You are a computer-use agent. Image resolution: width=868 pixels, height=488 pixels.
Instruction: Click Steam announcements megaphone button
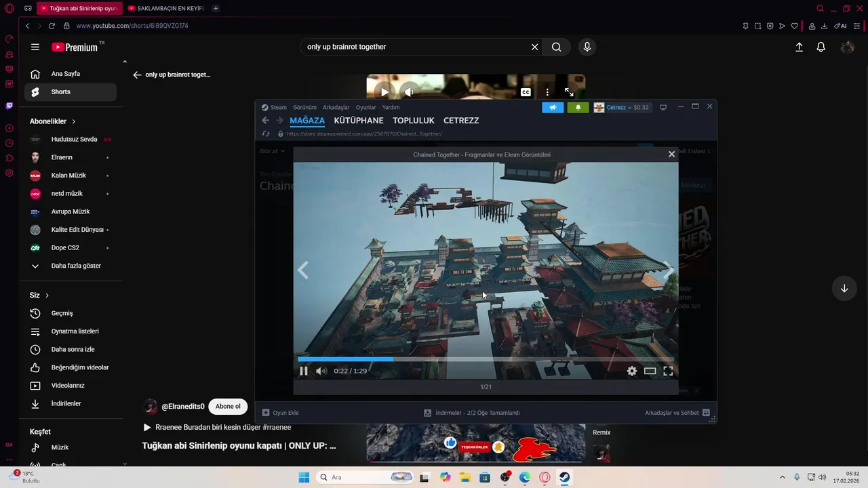tap(553, 107)
